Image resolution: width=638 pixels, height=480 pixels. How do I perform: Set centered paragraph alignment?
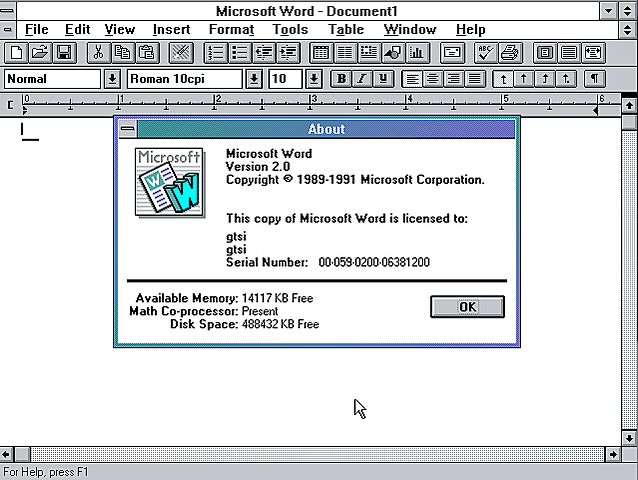(x=433, y=79)
